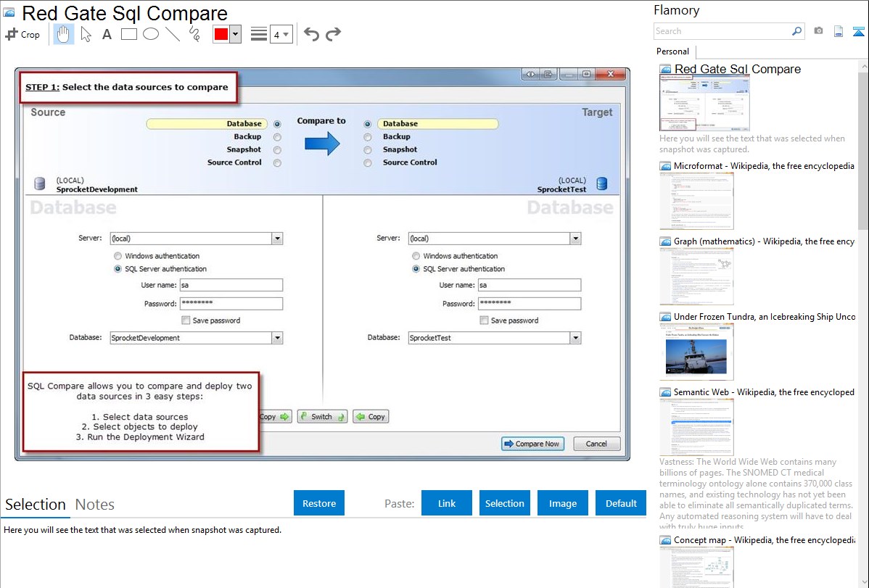Image resolution: width=869 pixels, height=588 pixels.
Task: Tick target Save password checkbox
Action: point(484,320)
